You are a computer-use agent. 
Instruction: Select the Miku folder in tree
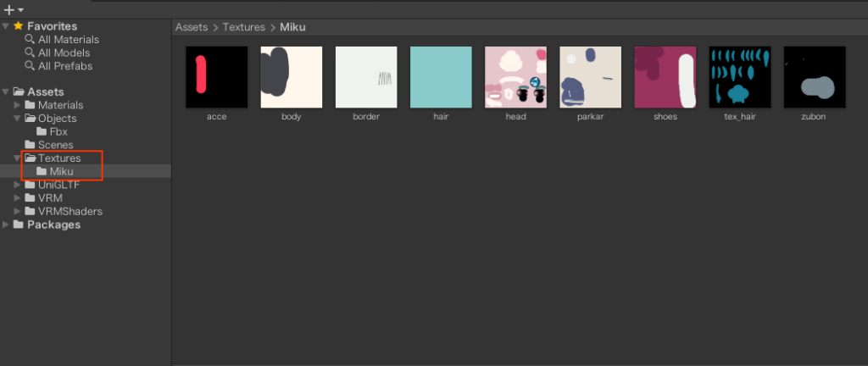coord(61,172)
